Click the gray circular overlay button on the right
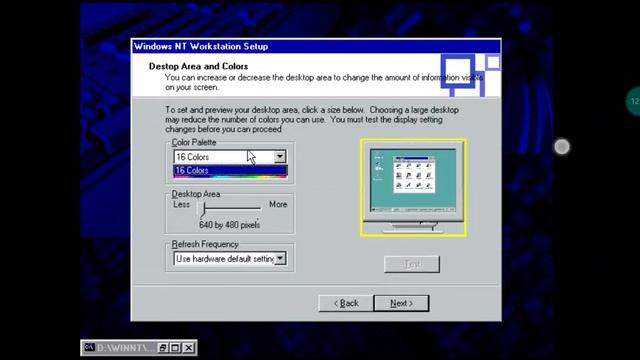The width and height of the screenshot is (640, 360). pyautogui.click(x=562, y=147)
